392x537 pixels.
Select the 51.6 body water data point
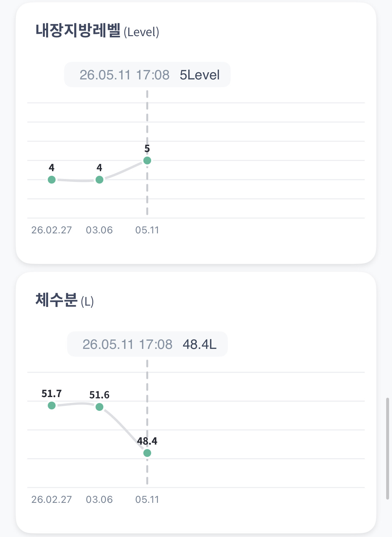(99, 407)
